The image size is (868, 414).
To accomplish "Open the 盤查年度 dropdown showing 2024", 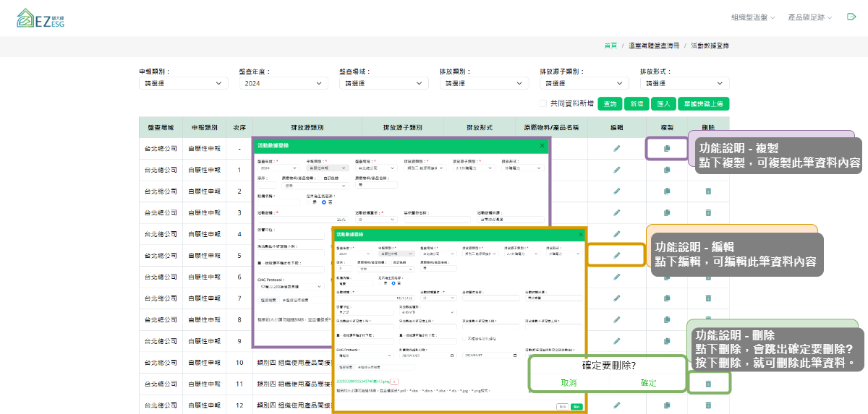I will pos(283,83).
